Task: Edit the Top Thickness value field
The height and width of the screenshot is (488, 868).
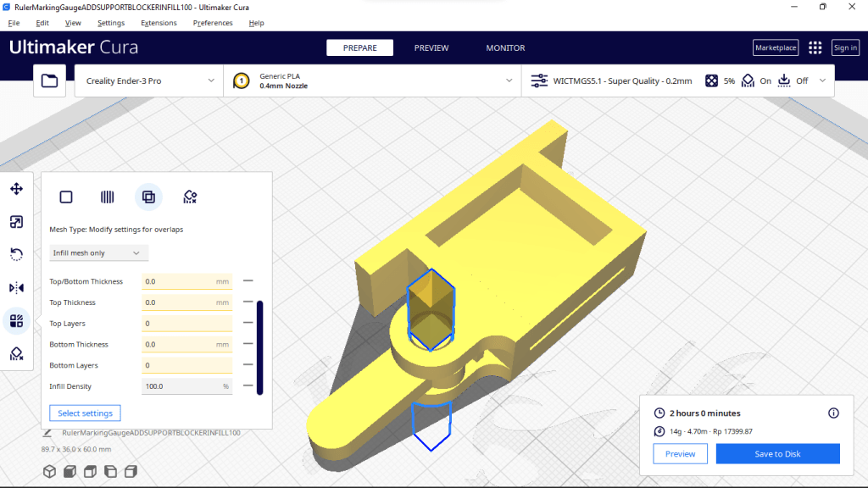Action: [x=187, y=302]
